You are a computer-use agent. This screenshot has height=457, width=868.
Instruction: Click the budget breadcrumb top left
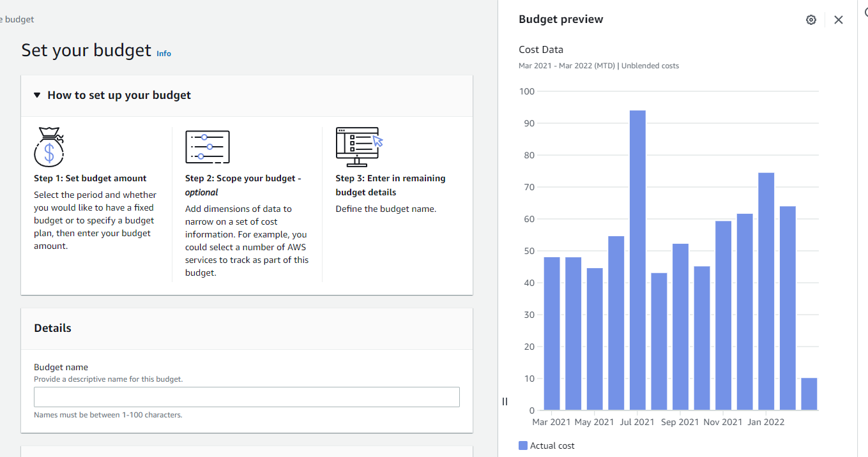(17, 19)
